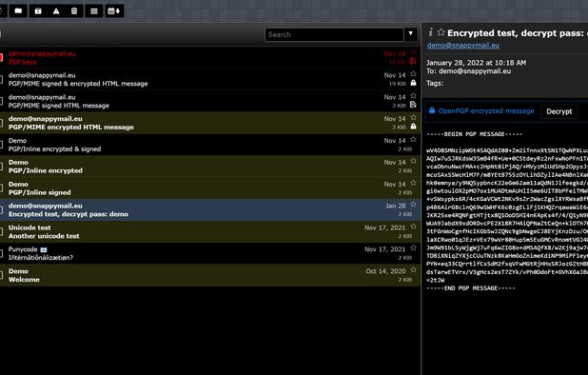The image size is (588, 375).
Task: Mark message as spam with warning icon
Action: [56, 10]
